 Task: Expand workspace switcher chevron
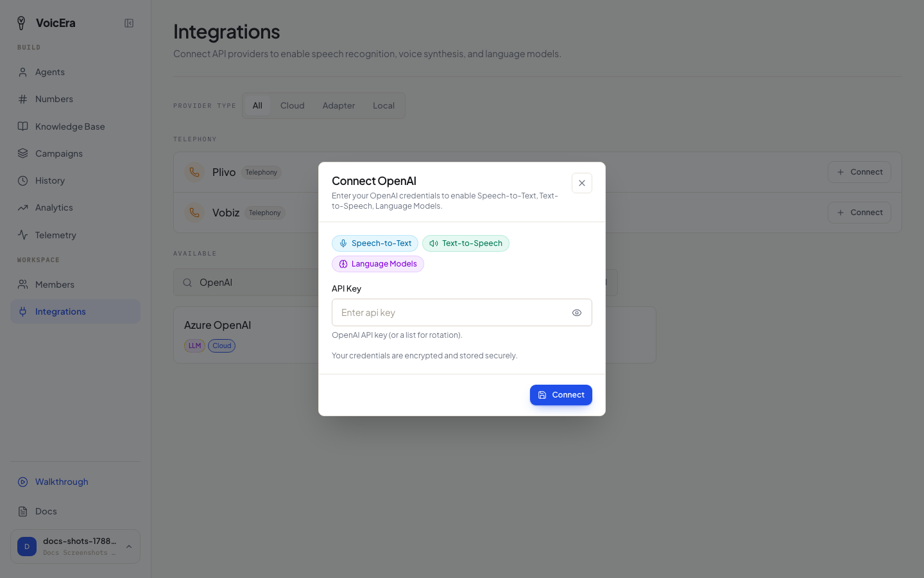[x=129, y=547]
